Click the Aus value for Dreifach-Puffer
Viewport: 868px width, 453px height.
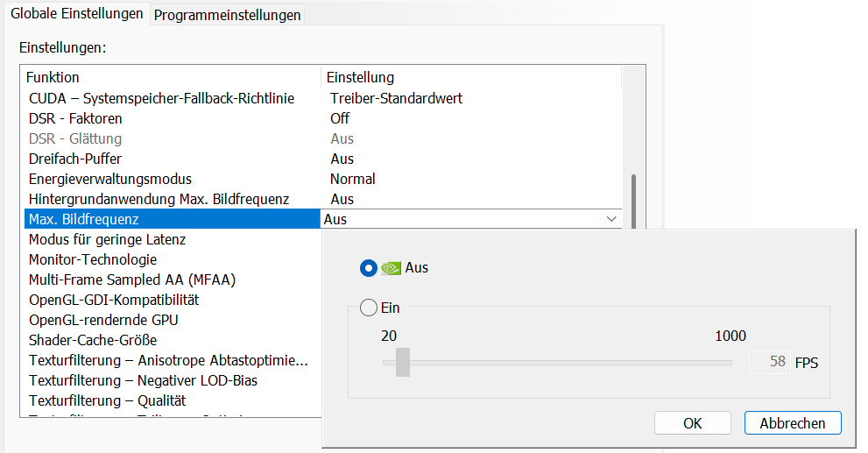click(x=342, y=159)
